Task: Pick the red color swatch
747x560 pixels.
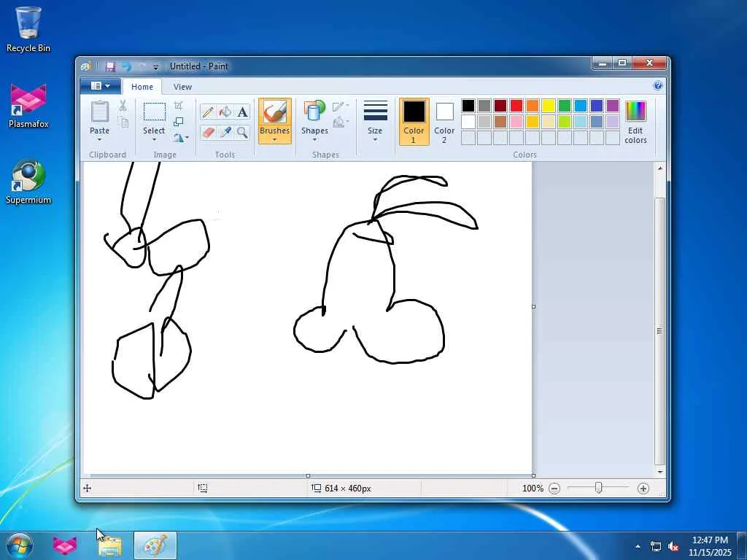Action: (516, 106)
